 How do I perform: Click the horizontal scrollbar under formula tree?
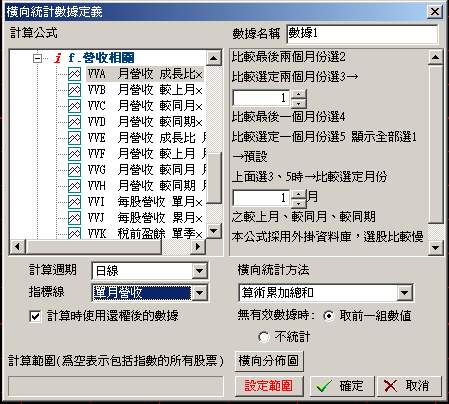tap(108, 247)
